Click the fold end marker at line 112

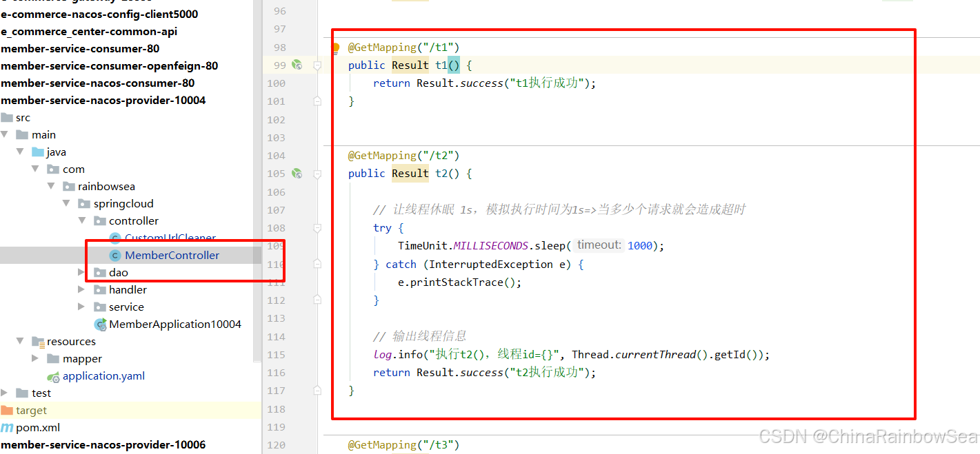click(317, 300)
